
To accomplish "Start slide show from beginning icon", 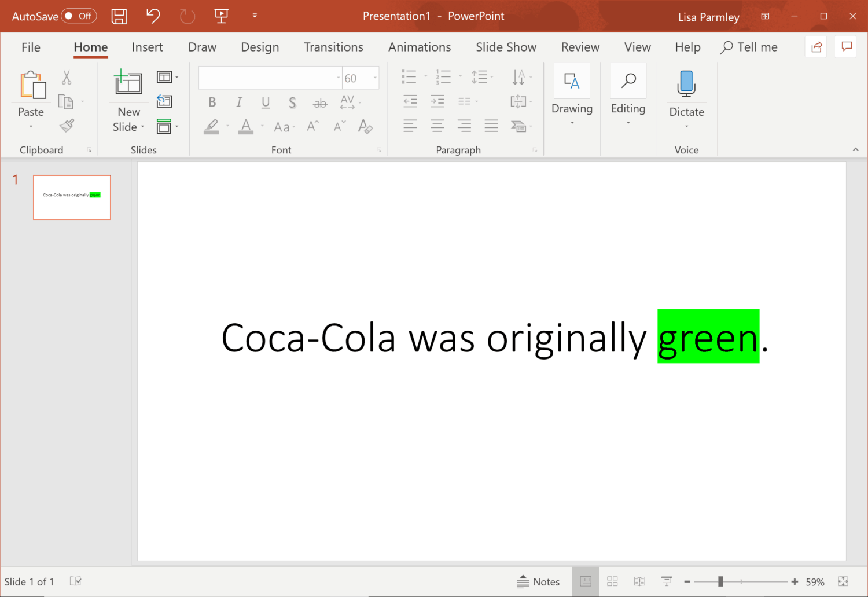I will click(222, 16).
